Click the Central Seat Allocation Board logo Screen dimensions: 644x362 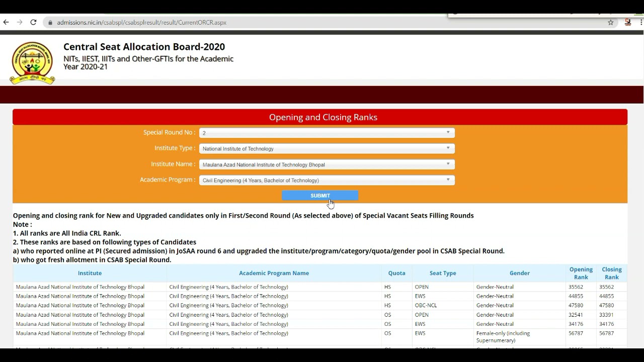(x=32, y=63)
